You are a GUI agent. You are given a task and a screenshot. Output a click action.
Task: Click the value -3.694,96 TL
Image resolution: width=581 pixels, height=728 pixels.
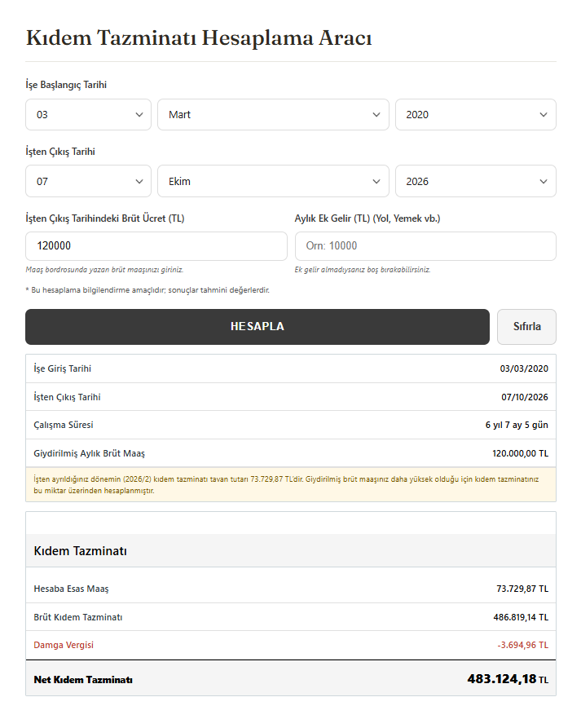tap(522, 645)
